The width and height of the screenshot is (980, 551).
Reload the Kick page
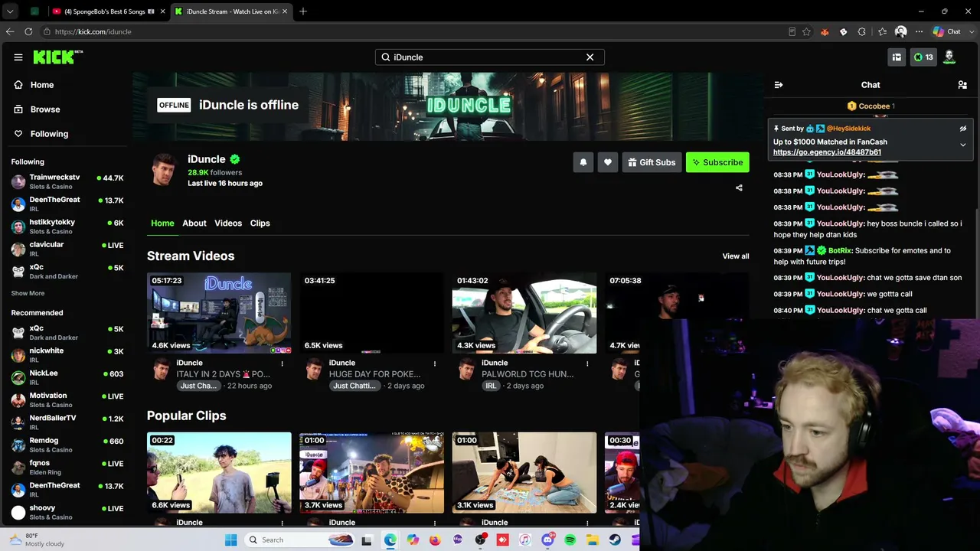28,31
